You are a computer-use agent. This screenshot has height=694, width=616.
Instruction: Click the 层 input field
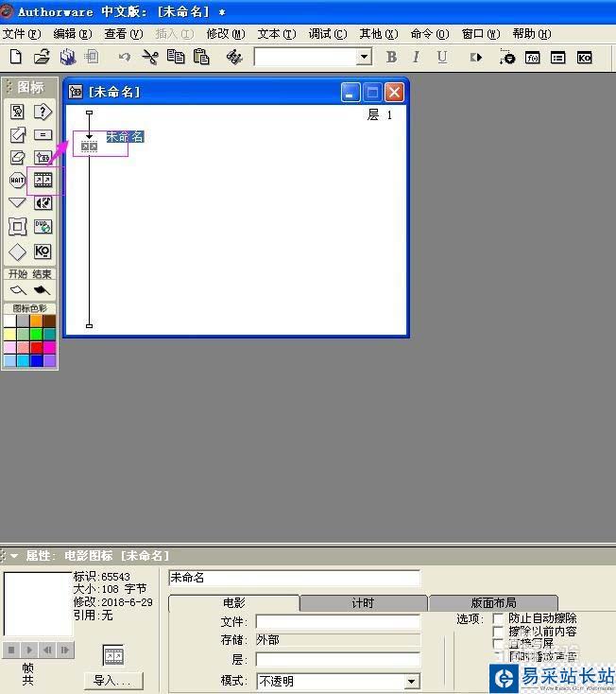coord(338,659)
